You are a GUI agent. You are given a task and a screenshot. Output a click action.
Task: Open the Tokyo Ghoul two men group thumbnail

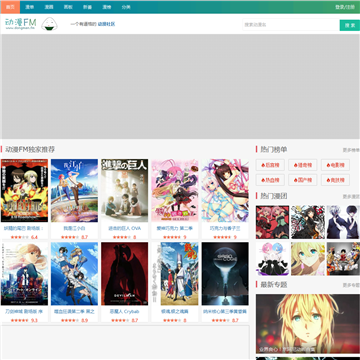point(343,222)
